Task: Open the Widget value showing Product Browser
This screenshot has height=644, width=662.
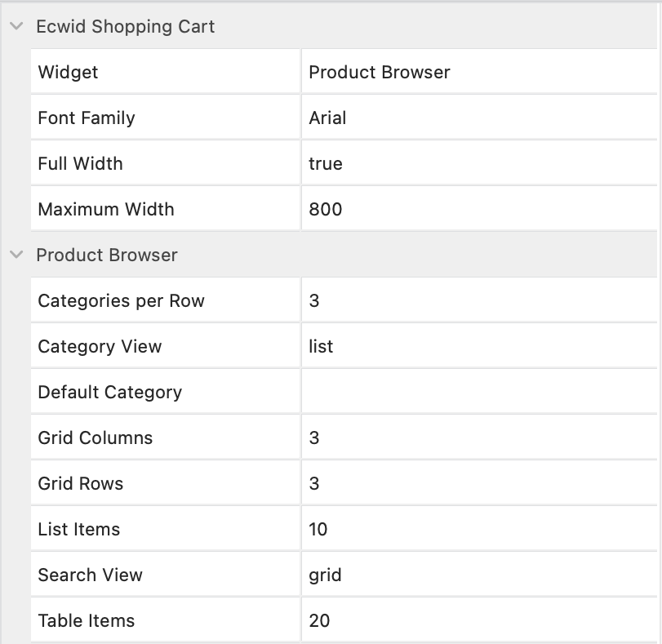Action: point(379,72)
